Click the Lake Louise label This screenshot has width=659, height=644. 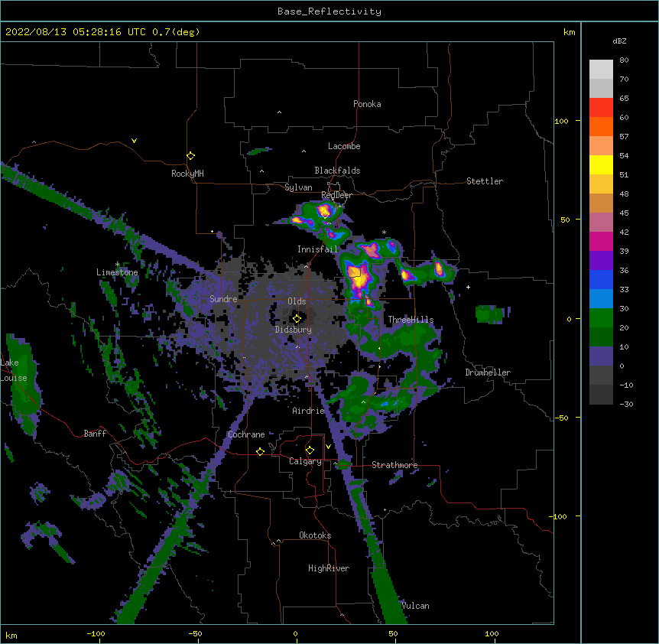(14, 370)
